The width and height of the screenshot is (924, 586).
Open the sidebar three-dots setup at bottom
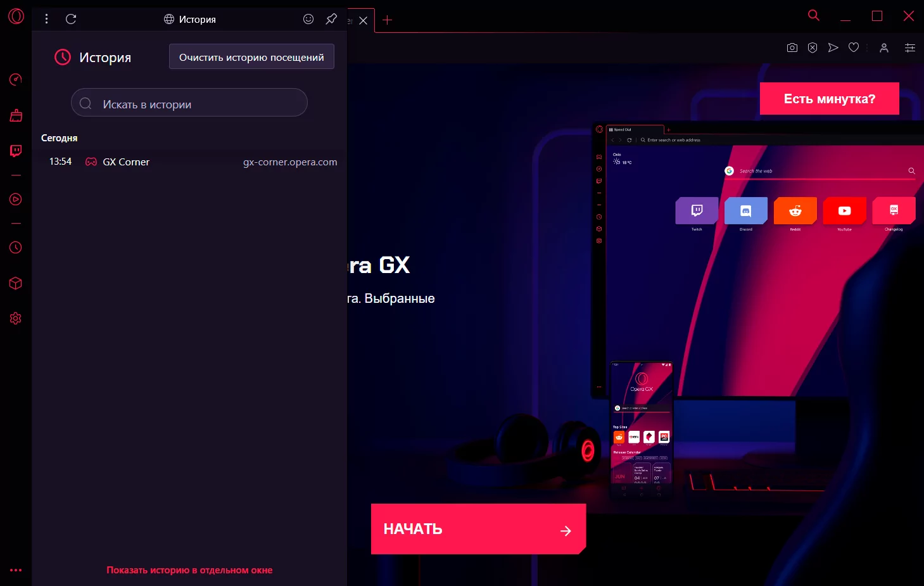pos(16,570)
